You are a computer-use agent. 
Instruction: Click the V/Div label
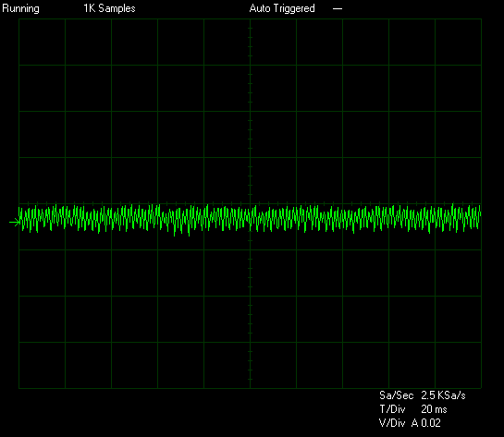point(392,423)
